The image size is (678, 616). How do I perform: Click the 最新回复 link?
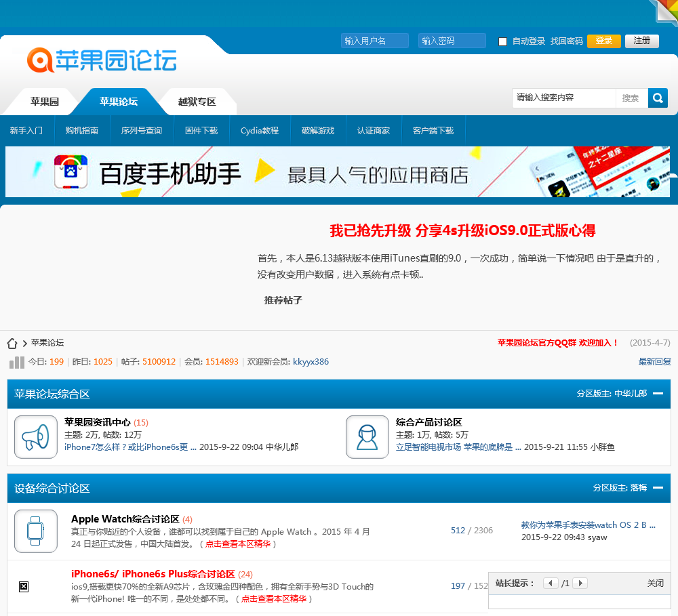coord(655,362)
